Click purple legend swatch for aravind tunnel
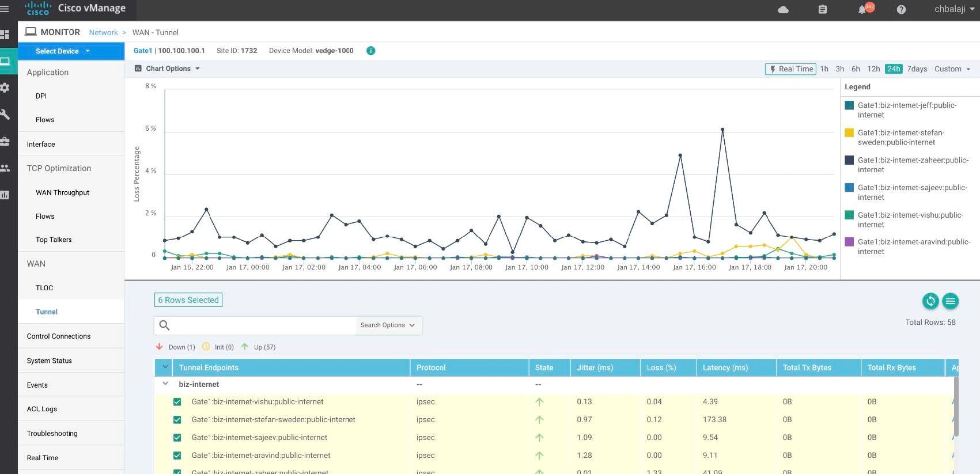Viewport: 980px width, 474px height. (849, 242)
